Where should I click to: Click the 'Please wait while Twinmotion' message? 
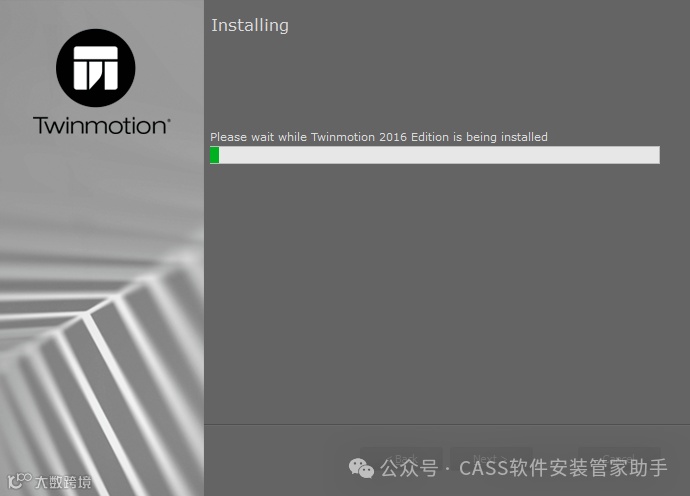tap(379, 137)
